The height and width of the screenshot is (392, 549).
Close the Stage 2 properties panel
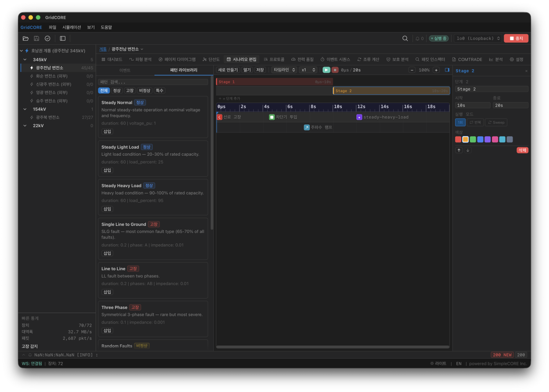527,71
